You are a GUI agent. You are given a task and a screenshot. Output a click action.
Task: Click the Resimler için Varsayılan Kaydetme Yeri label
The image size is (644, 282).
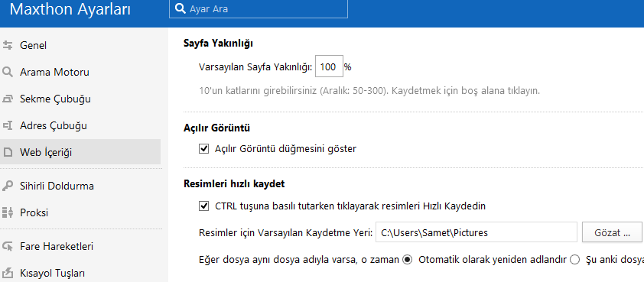tap(285, 233)
